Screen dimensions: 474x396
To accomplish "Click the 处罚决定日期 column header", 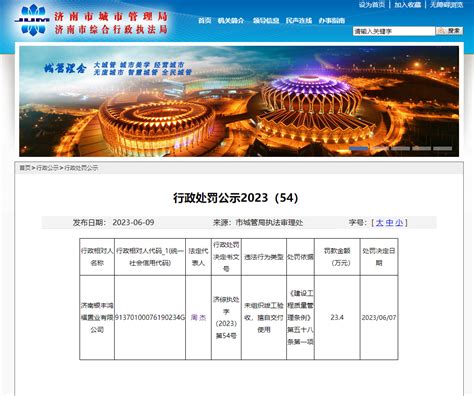I will coord(379,257).
